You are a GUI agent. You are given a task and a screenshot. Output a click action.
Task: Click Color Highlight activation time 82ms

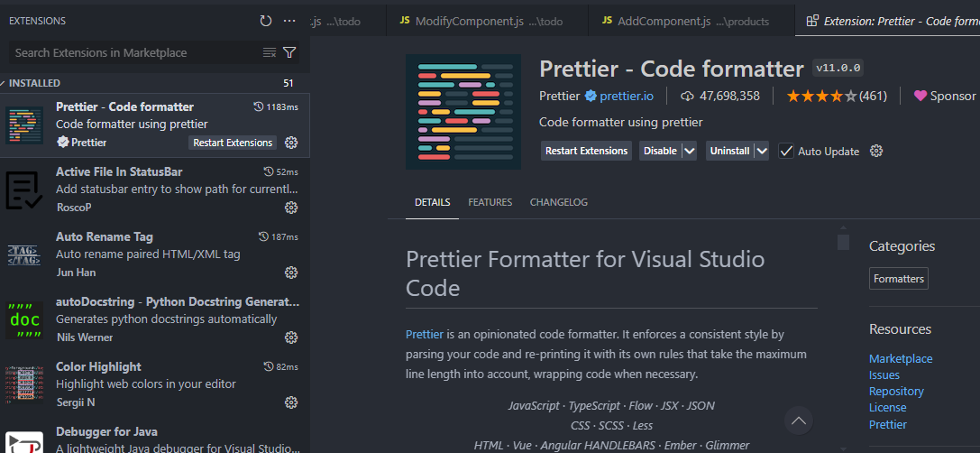281,366
